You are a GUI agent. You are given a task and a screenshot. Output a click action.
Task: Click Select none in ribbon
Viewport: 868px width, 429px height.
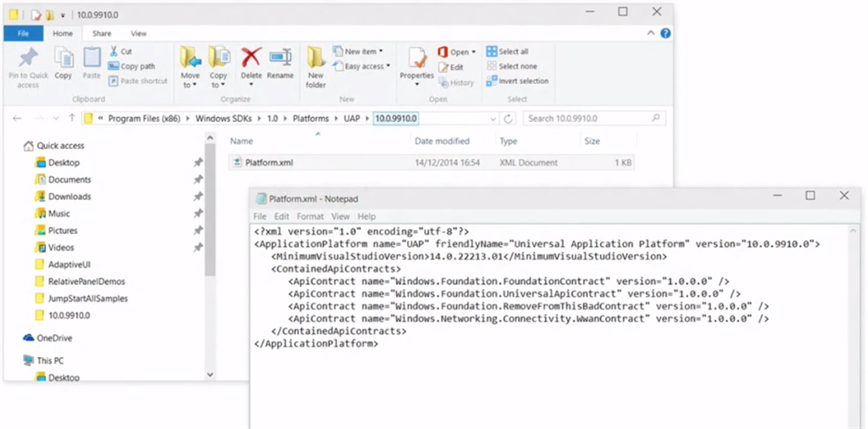[512, 66]
